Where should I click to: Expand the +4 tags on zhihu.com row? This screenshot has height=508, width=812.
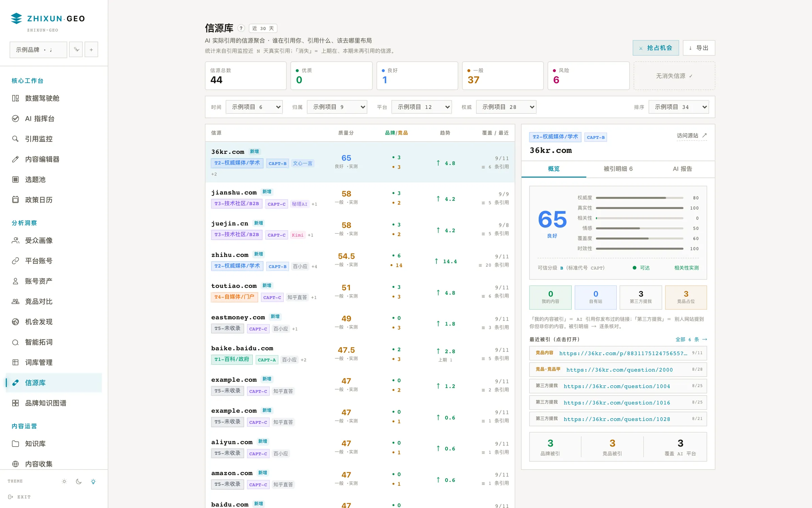click(x=314, y=267)
